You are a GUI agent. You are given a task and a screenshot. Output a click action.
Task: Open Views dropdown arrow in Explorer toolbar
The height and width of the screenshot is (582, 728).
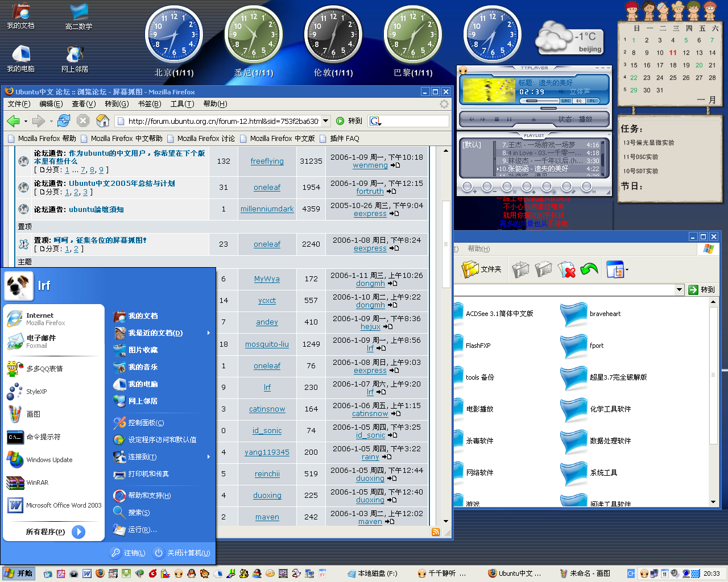click(x=627, y=270)
